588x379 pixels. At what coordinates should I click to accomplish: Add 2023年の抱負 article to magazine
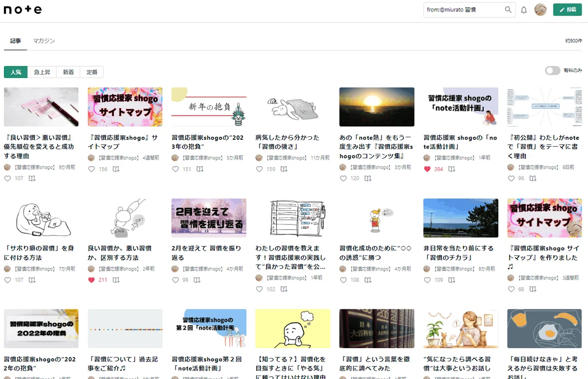click(x=200, y=169)
